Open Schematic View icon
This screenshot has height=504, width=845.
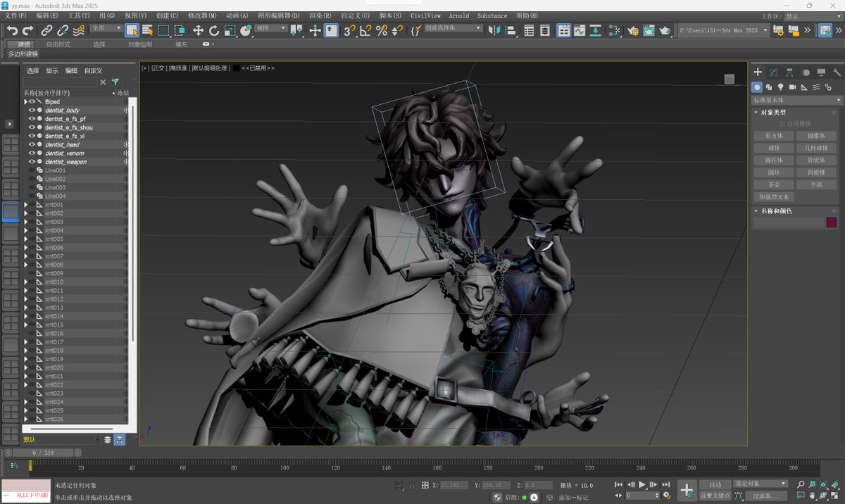click(615, 30)
